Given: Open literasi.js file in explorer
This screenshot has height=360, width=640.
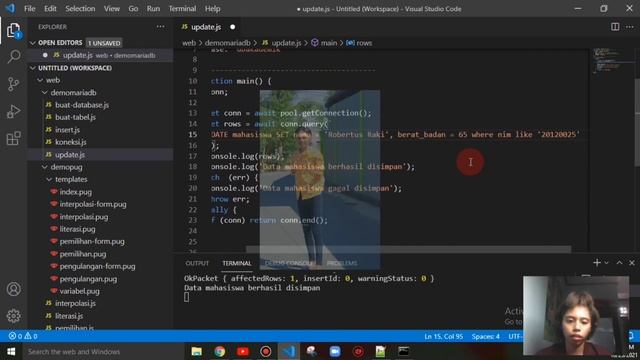Looking at the screenshot, I should click(x=69, y=316).
